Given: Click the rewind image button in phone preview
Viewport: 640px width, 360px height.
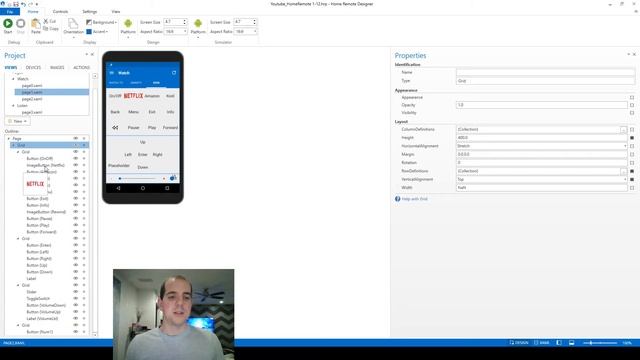Looking at the screenshot, I should pos(115,128).
